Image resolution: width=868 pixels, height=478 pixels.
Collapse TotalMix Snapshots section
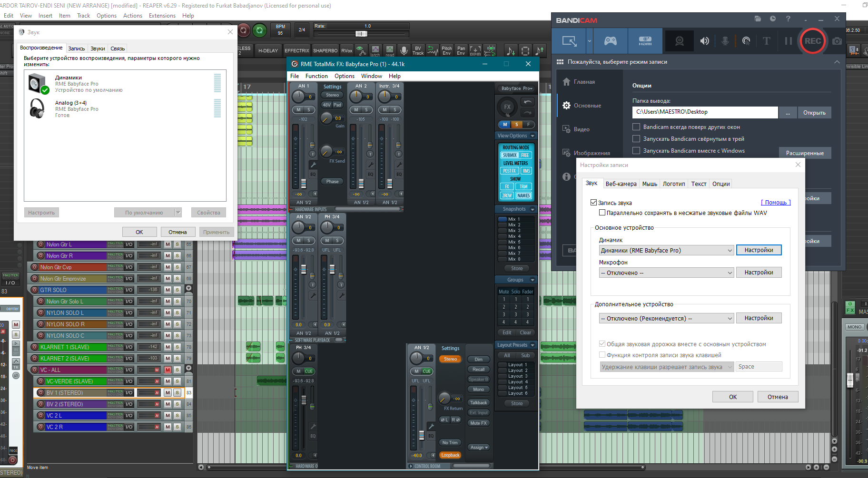click(x=533, y=209)
